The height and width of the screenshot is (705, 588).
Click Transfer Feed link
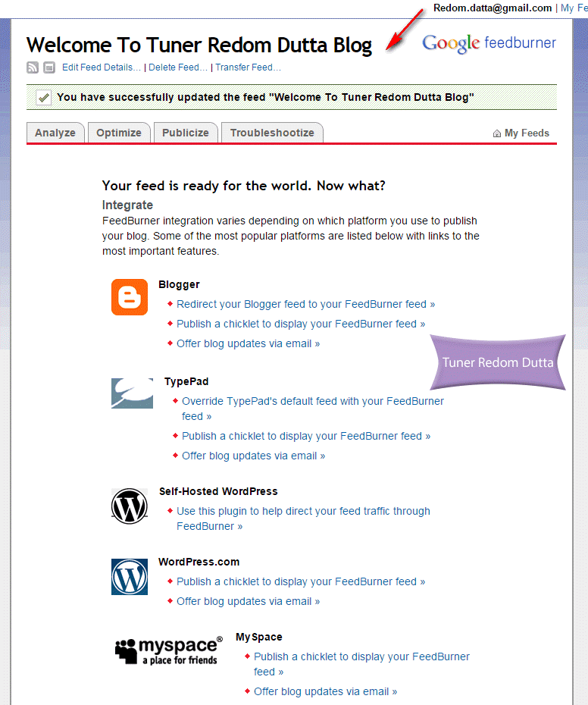click(x=248, y=67)
